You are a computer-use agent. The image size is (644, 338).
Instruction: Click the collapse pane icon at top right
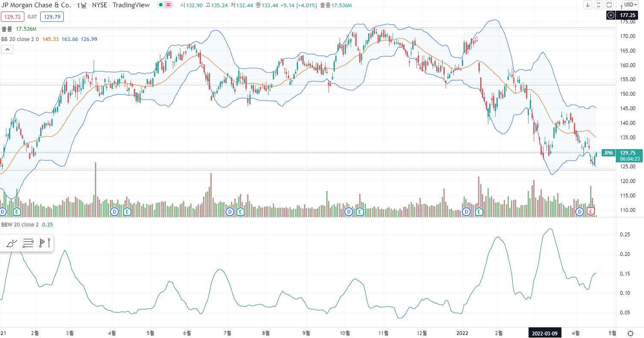tap(599, 5)
